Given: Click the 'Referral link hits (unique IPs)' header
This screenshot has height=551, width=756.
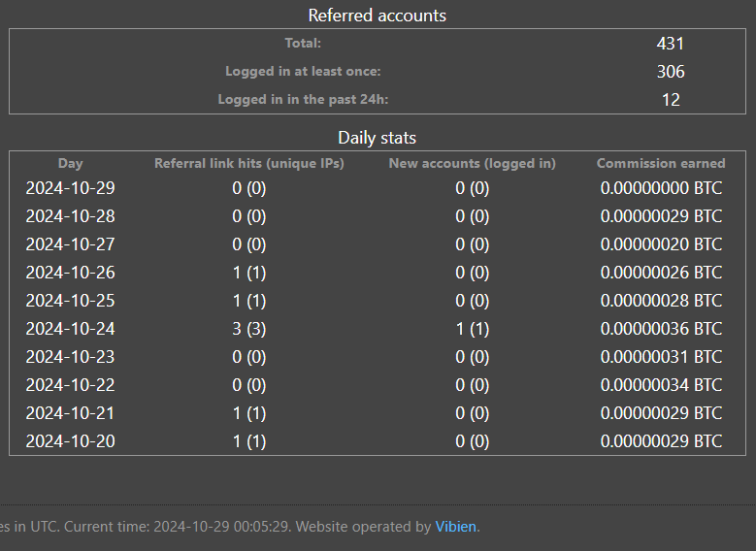Looking at the screenshot, I should pos(249,163).
